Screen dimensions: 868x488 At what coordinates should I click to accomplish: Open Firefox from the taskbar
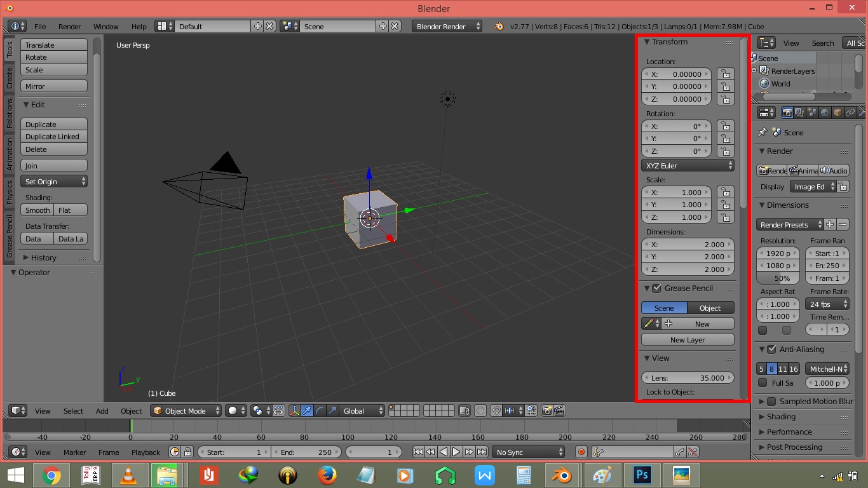(x=327, y=475)
